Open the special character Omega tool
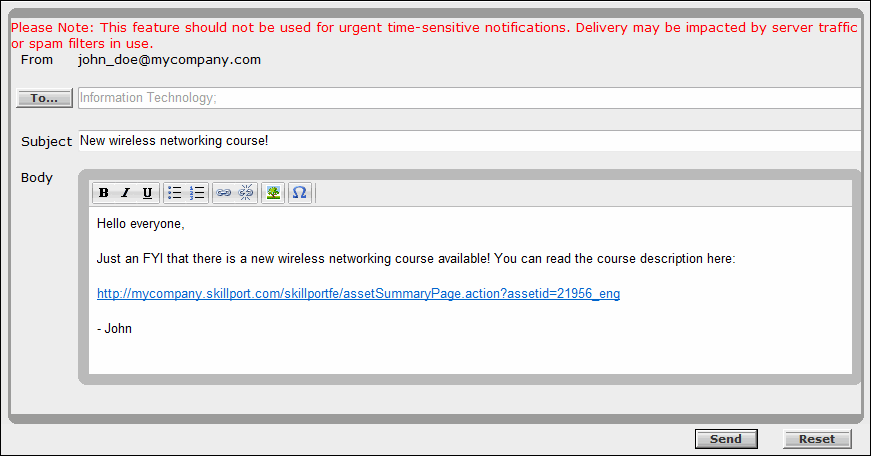Screen dimensions: 871x456 [x=299, y=193]
